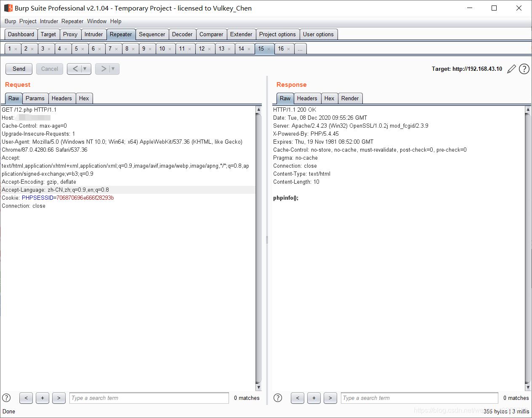
Task: Show response Hex view
Action: coord(329,99)
